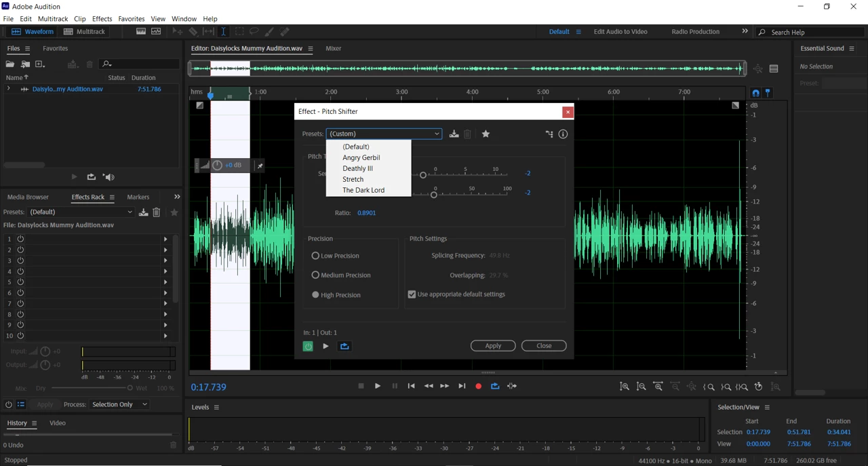Toggle Pitch Shifter power state button
The width and height of the screenshot is (868, 466).
coord(308,347)
